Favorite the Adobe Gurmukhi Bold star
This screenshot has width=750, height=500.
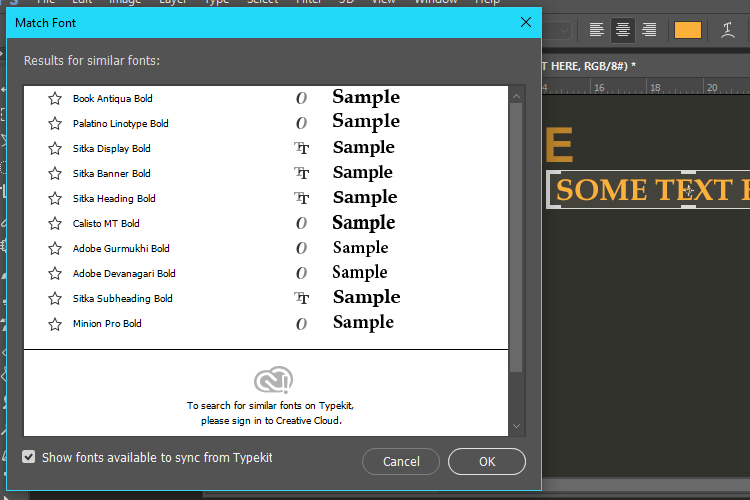pyautogui.click(x=55, y=248)
